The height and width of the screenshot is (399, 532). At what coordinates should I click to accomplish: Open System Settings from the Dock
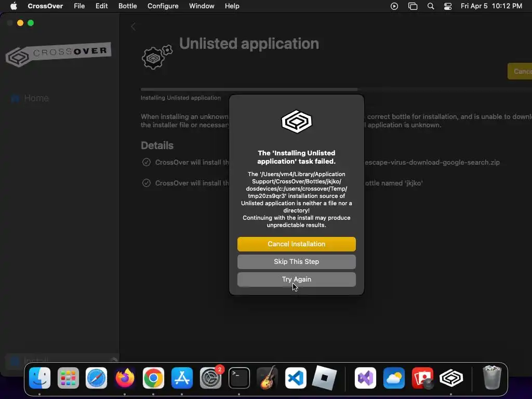(x=210, y=378)
